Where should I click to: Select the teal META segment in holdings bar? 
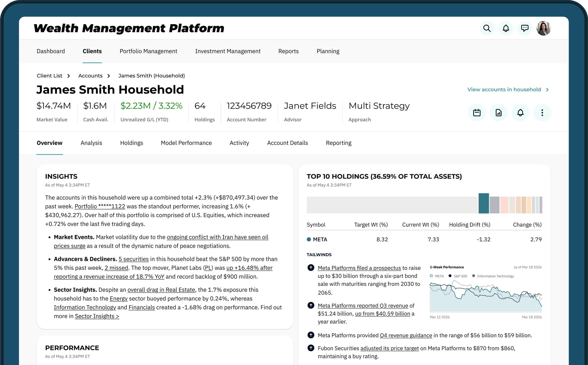coord(484,203)
